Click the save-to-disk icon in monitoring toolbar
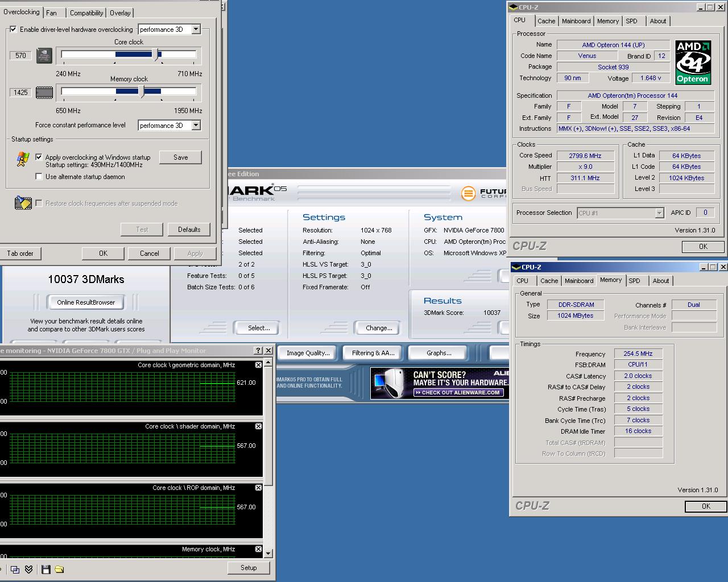The image size is (728, 582). pos(46,569)
